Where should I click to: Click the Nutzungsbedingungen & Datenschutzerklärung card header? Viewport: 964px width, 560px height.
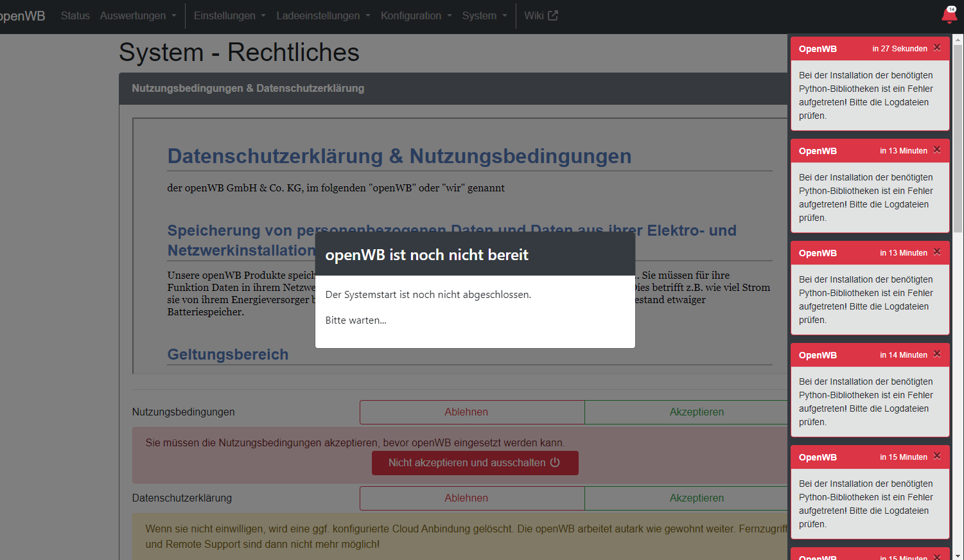click(x=453, y=89)
